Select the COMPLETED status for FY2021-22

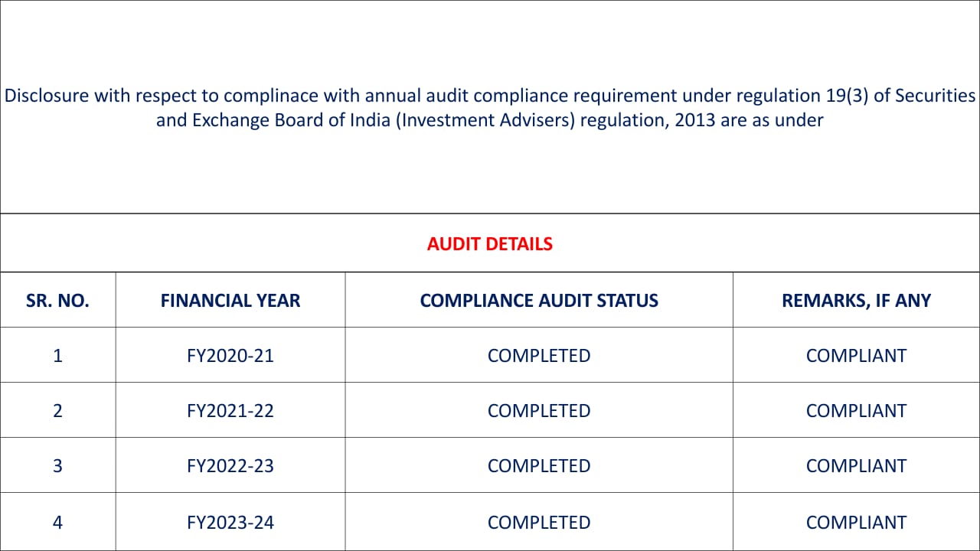[539, 411]
